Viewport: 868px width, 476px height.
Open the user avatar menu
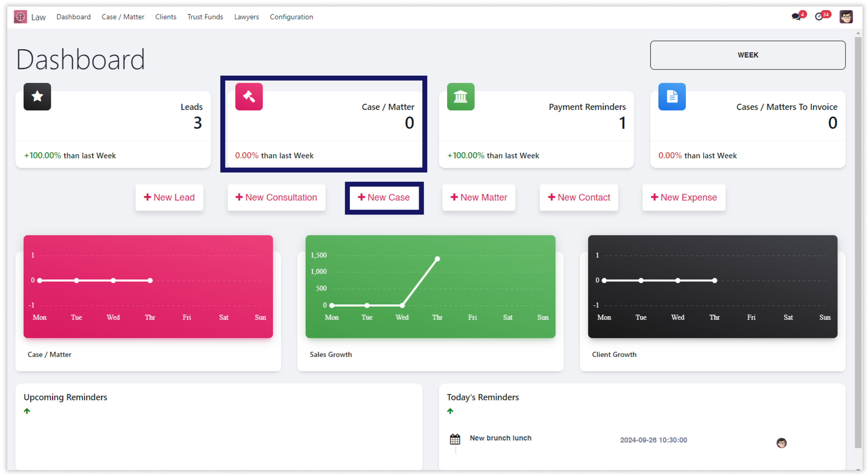(846, 17)
